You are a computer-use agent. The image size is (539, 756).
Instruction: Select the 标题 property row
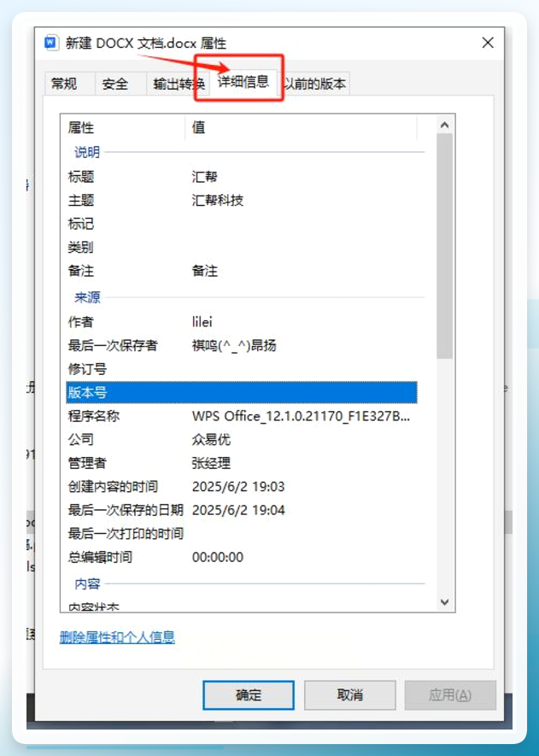[241, 177]
